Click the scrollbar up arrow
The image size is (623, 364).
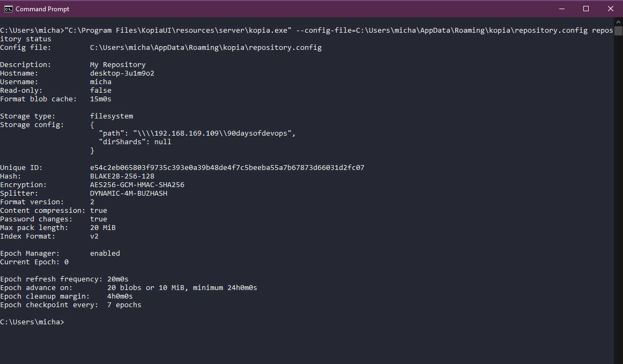tap(618, 23)
